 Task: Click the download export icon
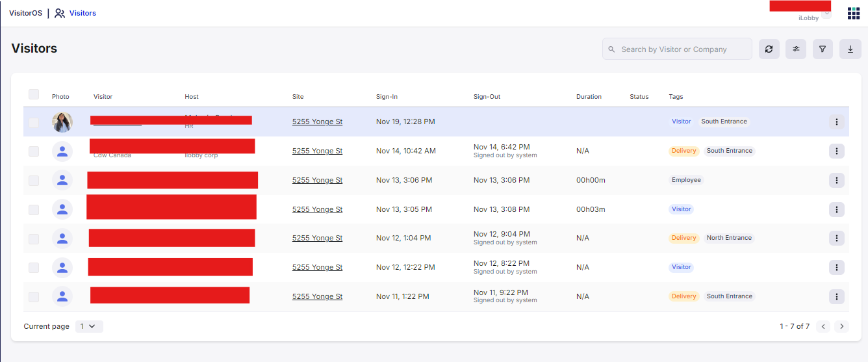(850, 49)
